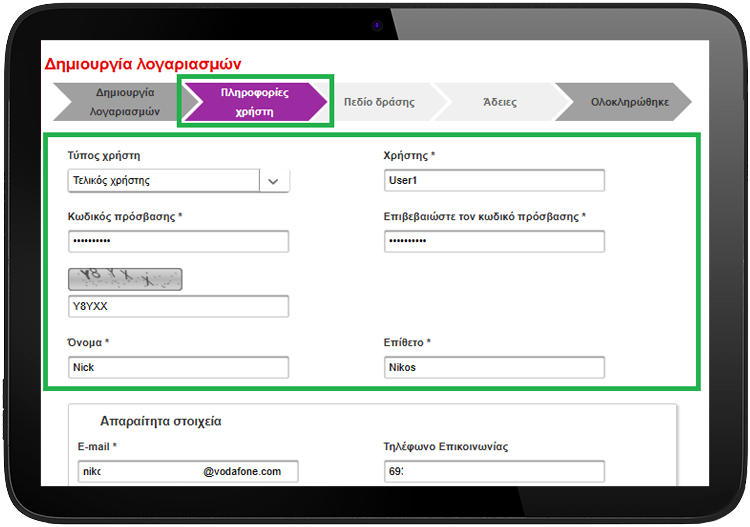This screenshot has height=527, width=750.
Task: Click the Όνομα * label
Action: coord(88,342)
